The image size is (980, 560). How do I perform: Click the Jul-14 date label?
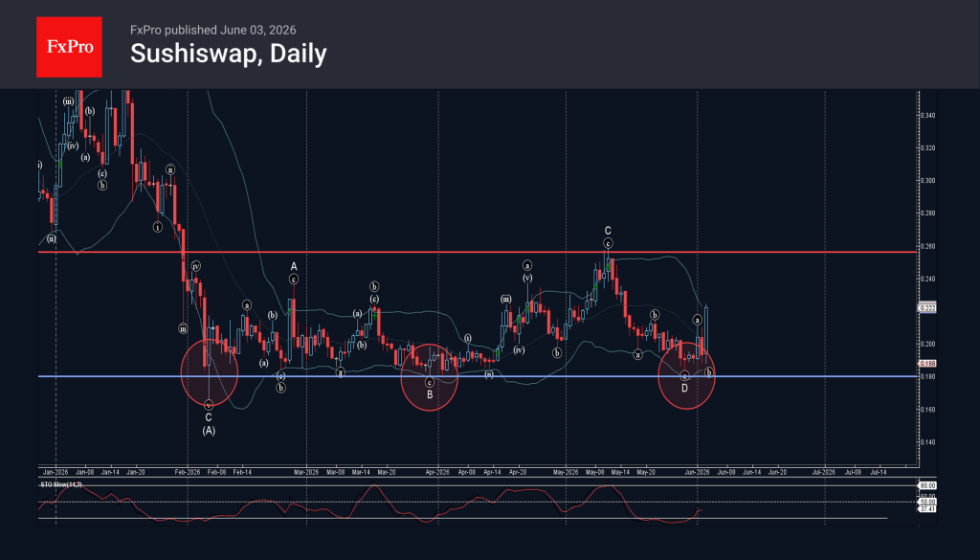[879, 473]
